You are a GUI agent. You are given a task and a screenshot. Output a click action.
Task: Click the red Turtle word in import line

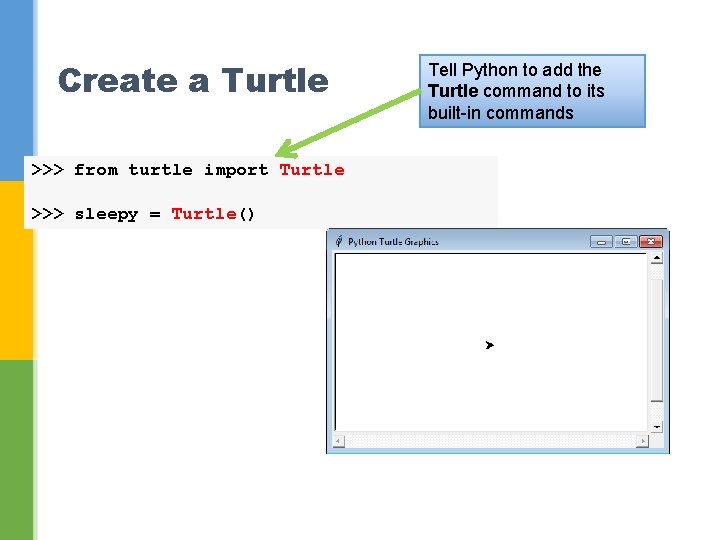tap(312, 170)
